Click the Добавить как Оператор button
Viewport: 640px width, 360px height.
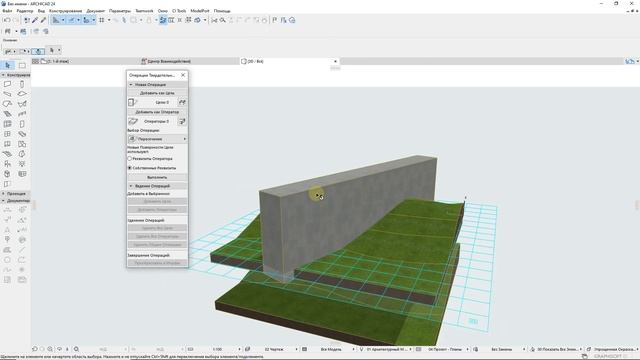click(158, 112)
